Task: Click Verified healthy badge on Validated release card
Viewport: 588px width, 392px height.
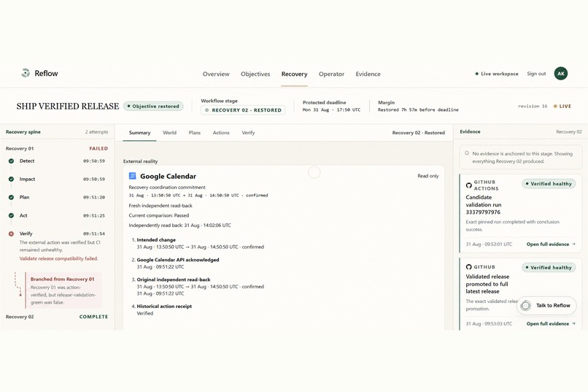Action: (549, 267)
